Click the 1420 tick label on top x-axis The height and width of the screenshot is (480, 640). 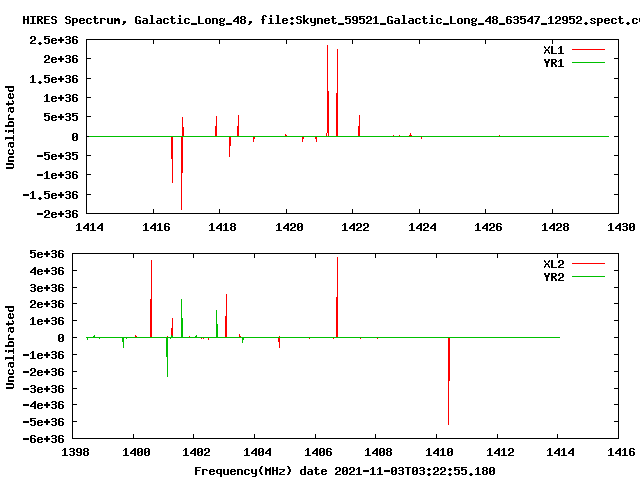tap(289, 227)
